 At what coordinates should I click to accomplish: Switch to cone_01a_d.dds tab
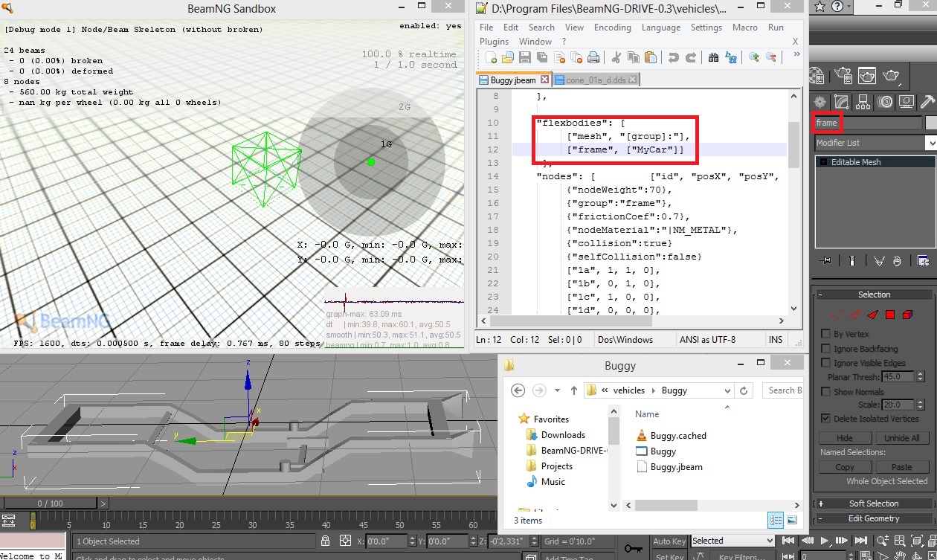click(x=596, y=80)
